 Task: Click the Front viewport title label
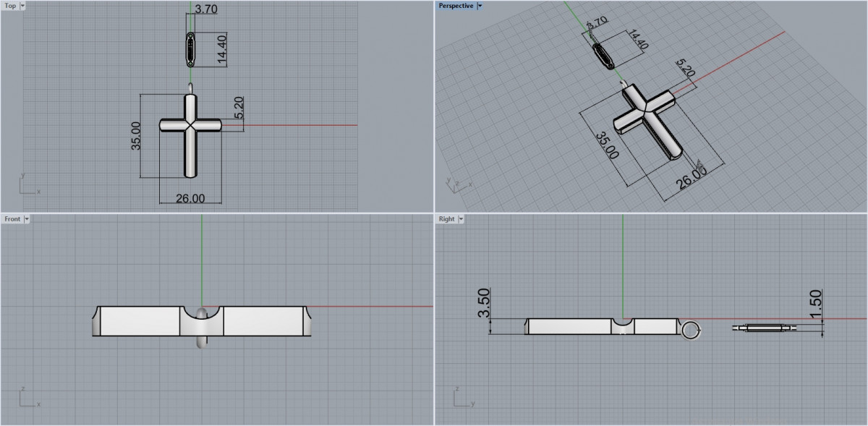tap(12, 218)
